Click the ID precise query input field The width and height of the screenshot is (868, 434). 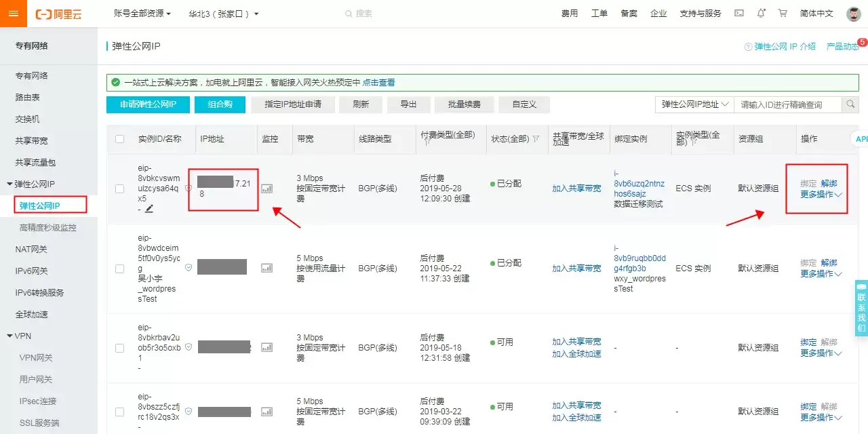pyautogui.click(x=788, y=104)
